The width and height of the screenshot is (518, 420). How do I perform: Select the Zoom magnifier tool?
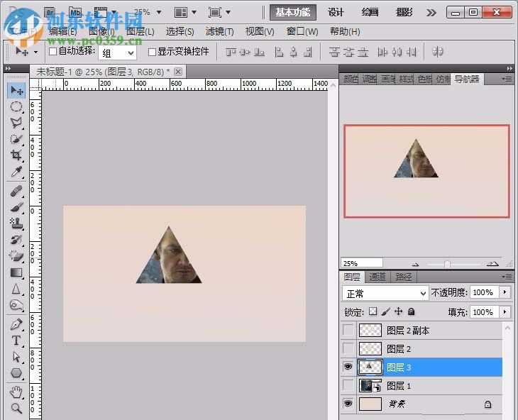(16, 408)
